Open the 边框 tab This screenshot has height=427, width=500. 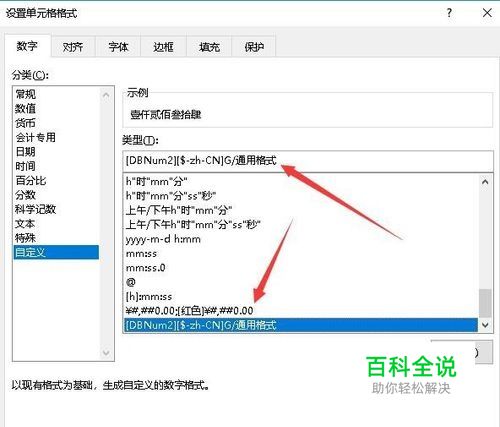(163, 47)
